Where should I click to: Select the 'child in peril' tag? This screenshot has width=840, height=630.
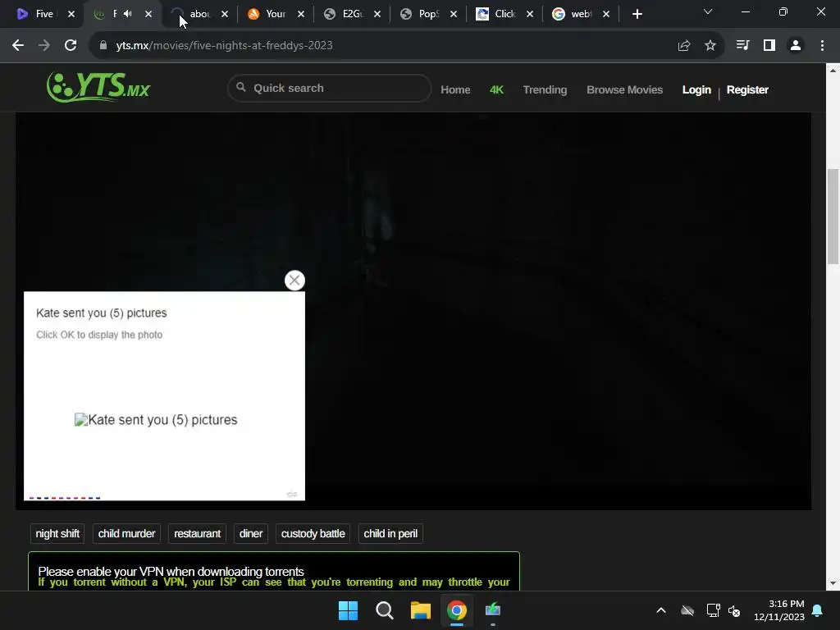390,533
